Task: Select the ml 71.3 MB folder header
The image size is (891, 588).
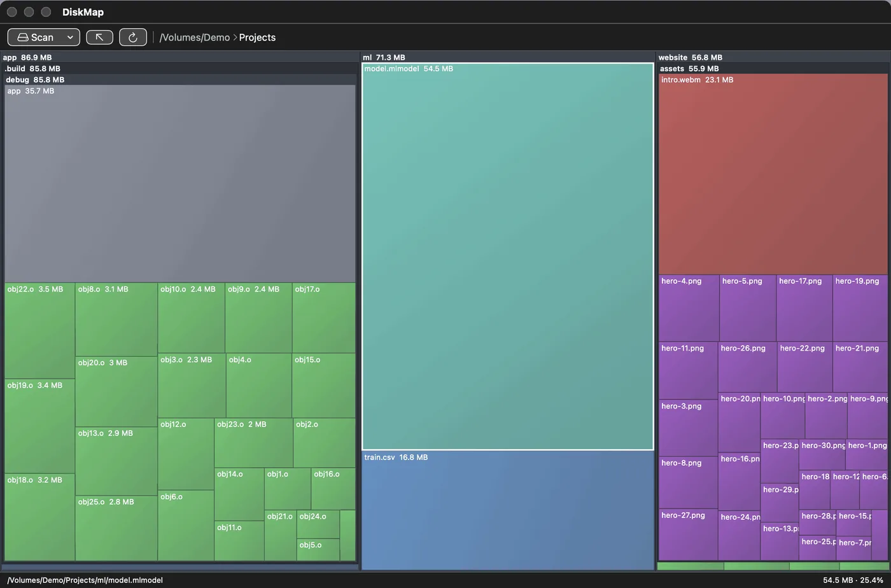Action: click(x=507, y=57)
